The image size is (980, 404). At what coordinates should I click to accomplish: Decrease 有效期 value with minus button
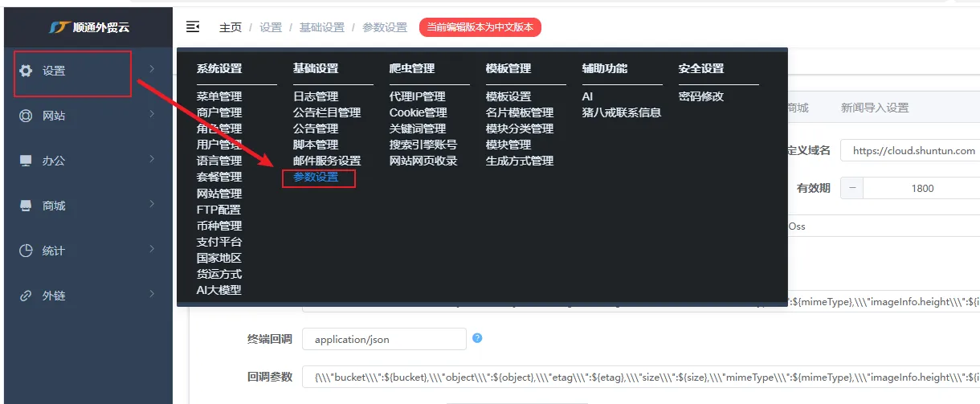pyautogui.click(x=852, y=188)
